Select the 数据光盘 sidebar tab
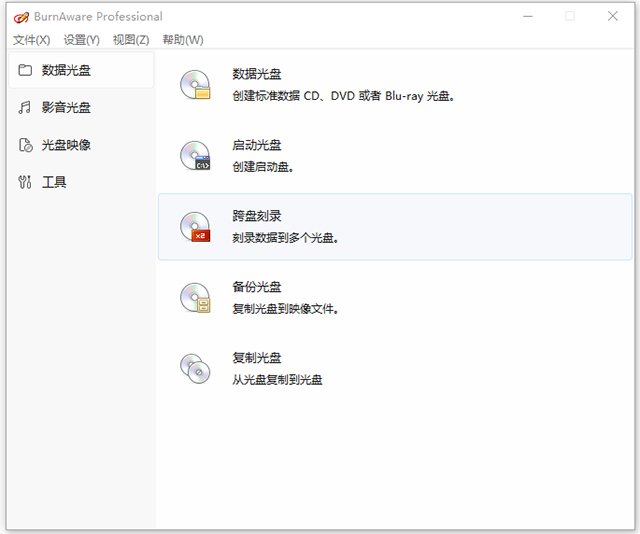The width and height of the screenshot is (640, 534). coord(81,70)
